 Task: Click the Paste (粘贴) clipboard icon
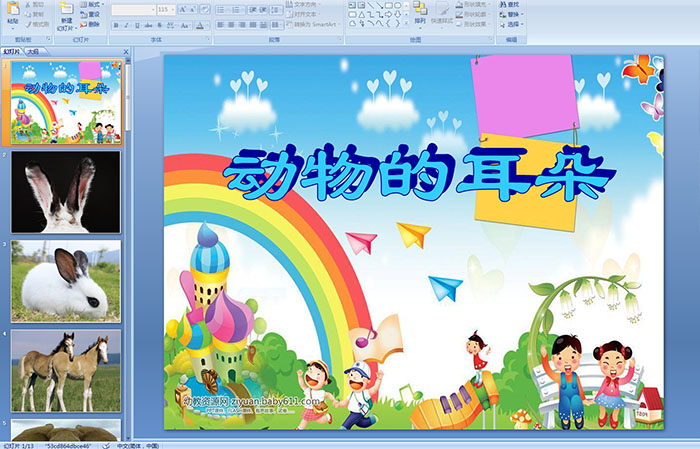point(13,8)
